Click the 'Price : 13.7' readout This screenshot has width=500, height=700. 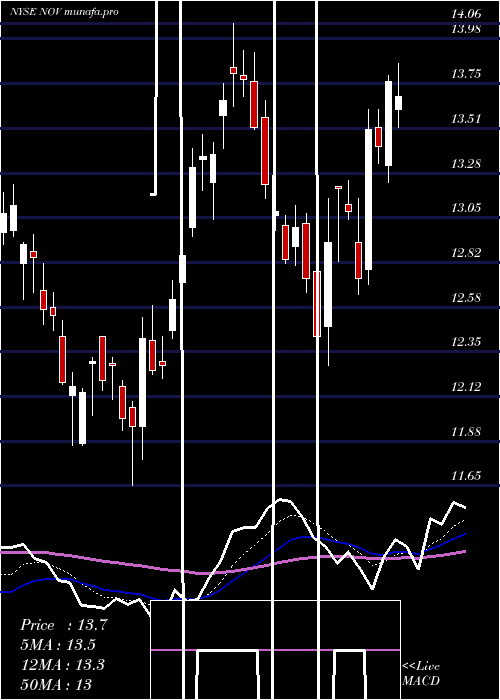coord(64,625)
